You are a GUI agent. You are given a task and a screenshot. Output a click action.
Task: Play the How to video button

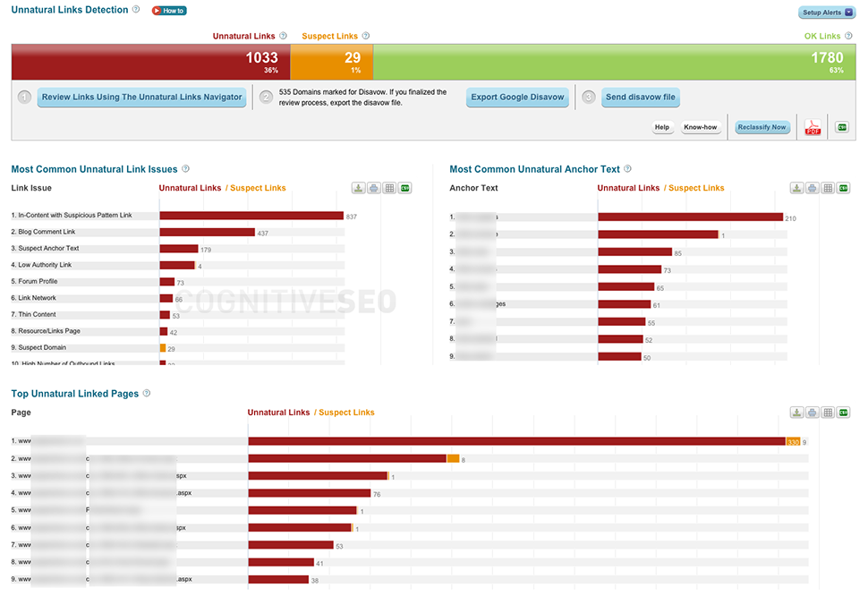[x=169, y=11]
